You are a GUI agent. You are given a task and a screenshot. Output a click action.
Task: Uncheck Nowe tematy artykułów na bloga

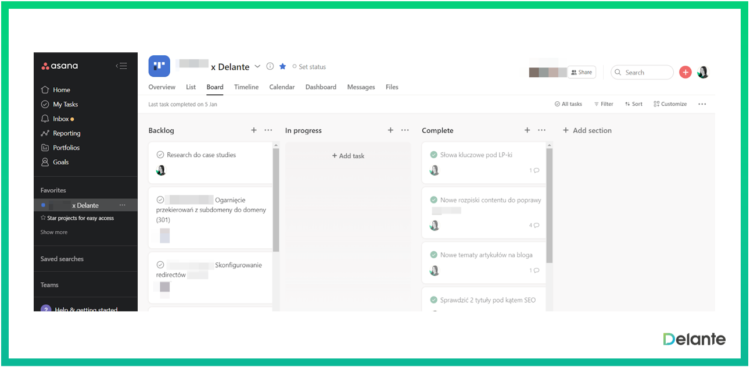point(434,255)
